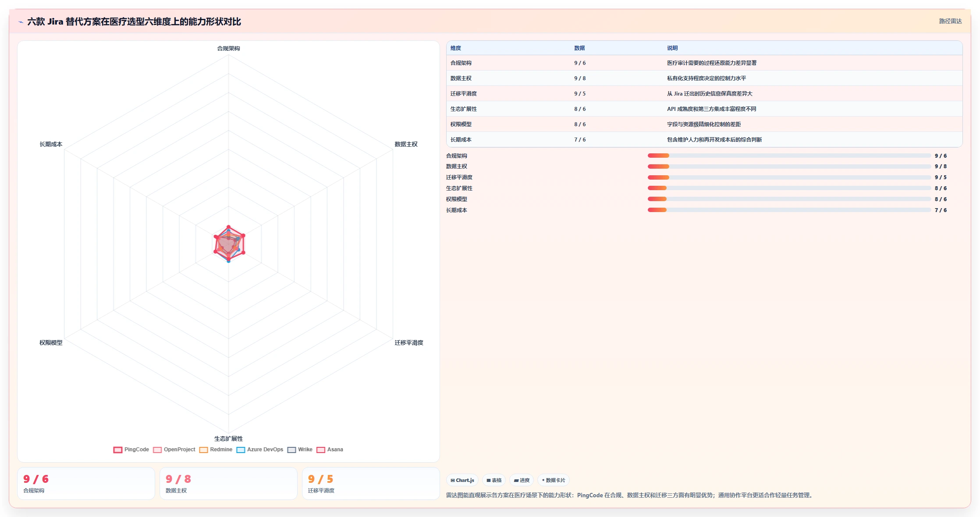This screenshot has width=980, height=517.
Task: Click the 迁移平滑度 radar axis label
Action: 409,343
